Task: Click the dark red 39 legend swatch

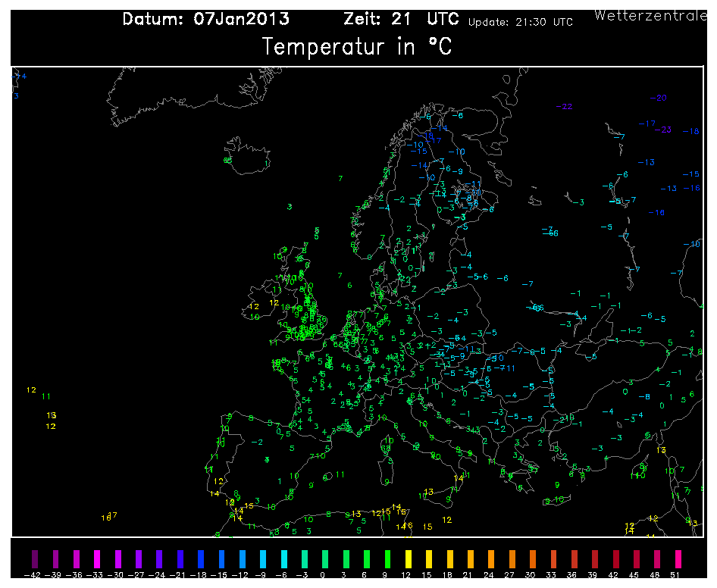Action: click(x=595, y=558)
